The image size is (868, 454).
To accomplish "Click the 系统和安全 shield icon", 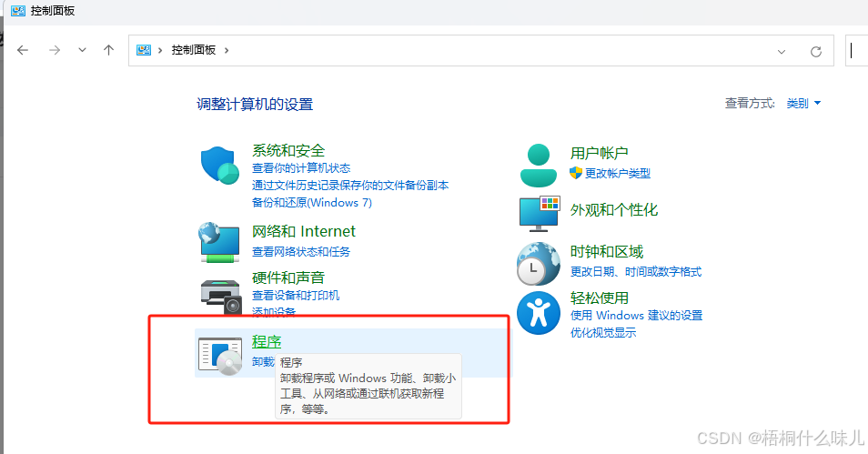I will tap(220, 165).
